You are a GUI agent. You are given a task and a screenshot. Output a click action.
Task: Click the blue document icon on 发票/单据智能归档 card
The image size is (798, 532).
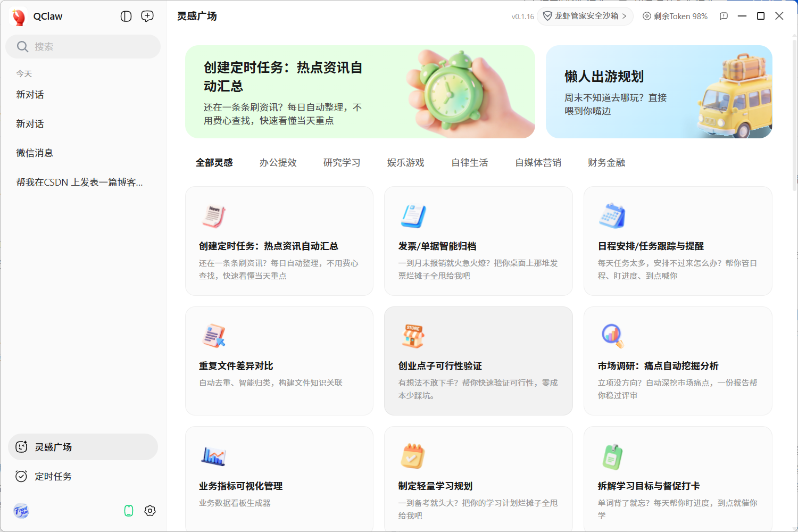(413, 216)
